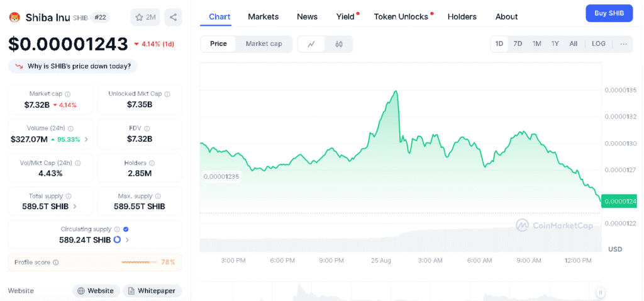
Task: Expand Volume (24h) details chevron
Action: [x=86, y=139]
